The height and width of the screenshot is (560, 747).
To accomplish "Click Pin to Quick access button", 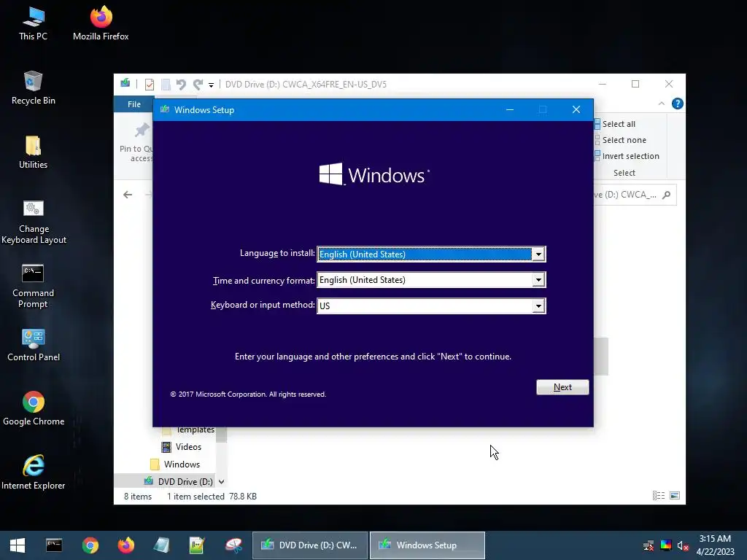I will (x=136, y=142).
